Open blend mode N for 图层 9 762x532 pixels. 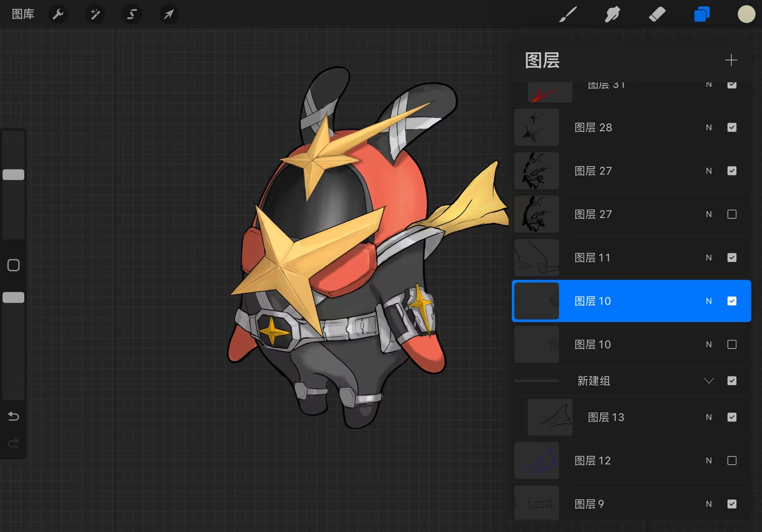pos(709,504)
